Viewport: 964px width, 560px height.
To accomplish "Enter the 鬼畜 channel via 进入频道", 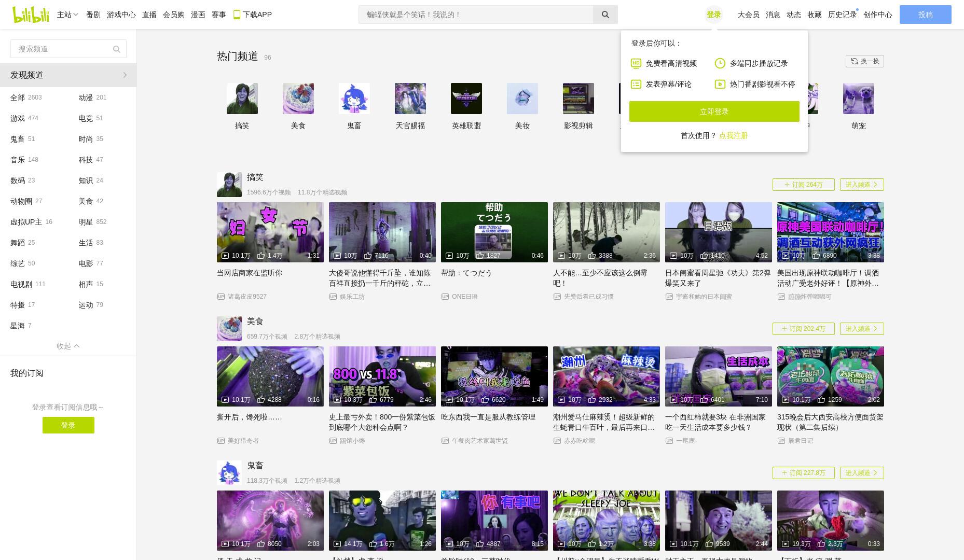I will click(862, 473).
